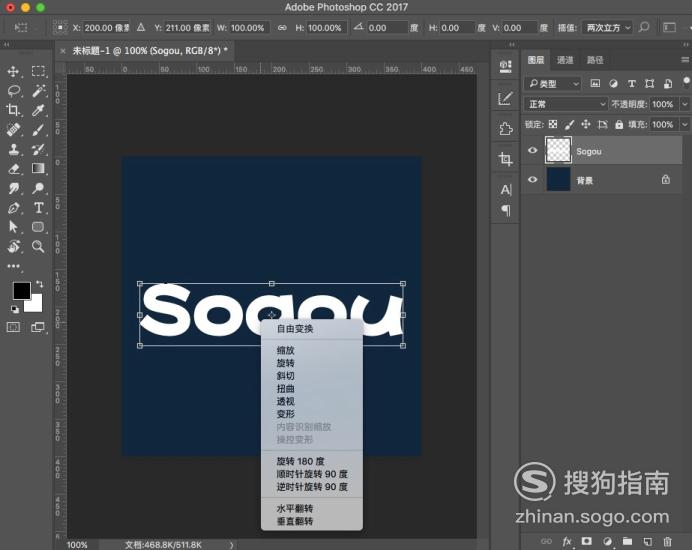
Task: Switch to the 路径 tab
Action: pos(594,60)
